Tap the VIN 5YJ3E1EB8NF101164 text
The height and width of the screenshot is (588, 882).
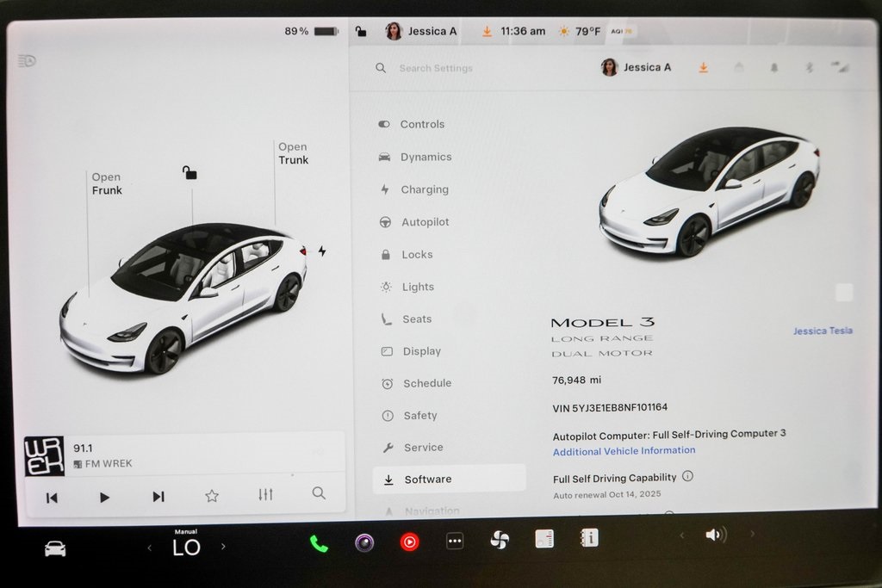click(x=610, y=407)
